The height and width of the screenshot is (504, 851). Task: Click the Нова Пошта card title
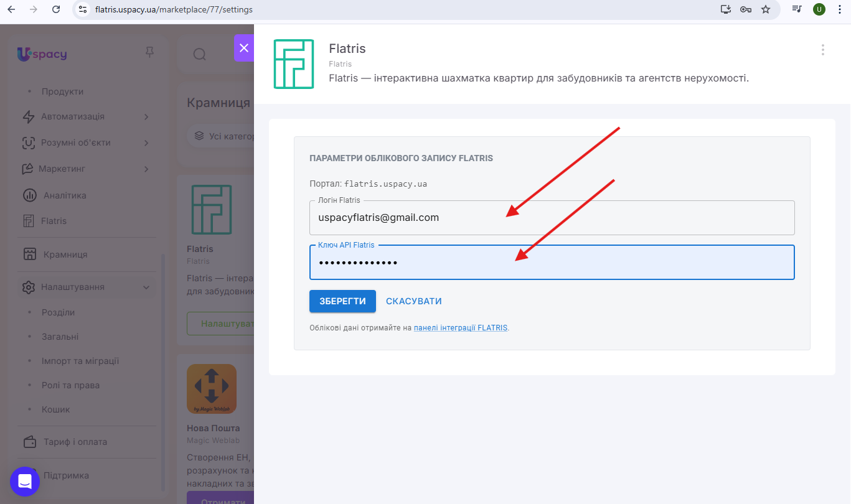click(214, 428)
